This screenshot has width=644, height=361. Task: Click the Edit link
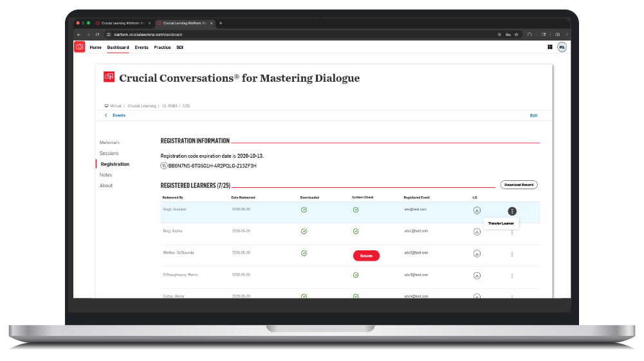pyautogui.click(x=533, y=115)
